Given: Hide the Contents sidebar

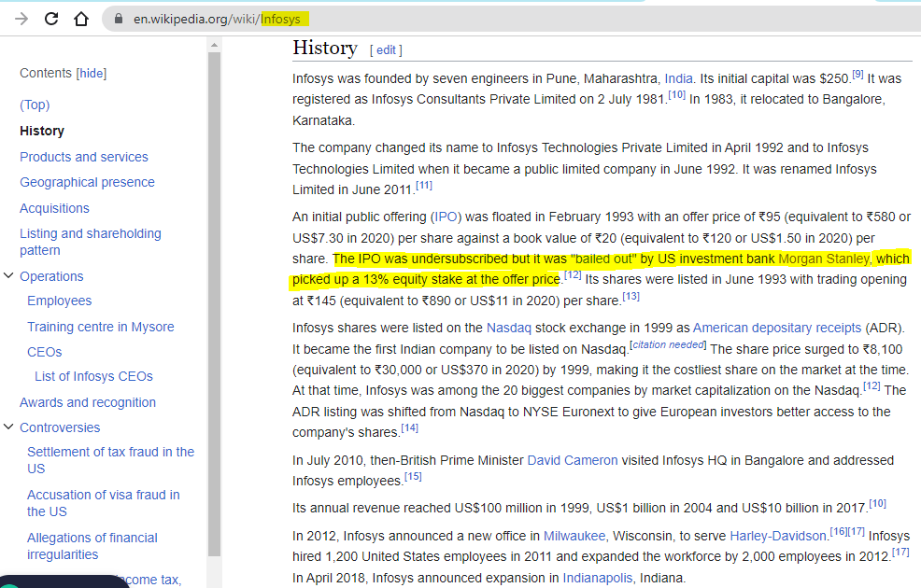Looking at the screenshot, I should pos(91,74).
